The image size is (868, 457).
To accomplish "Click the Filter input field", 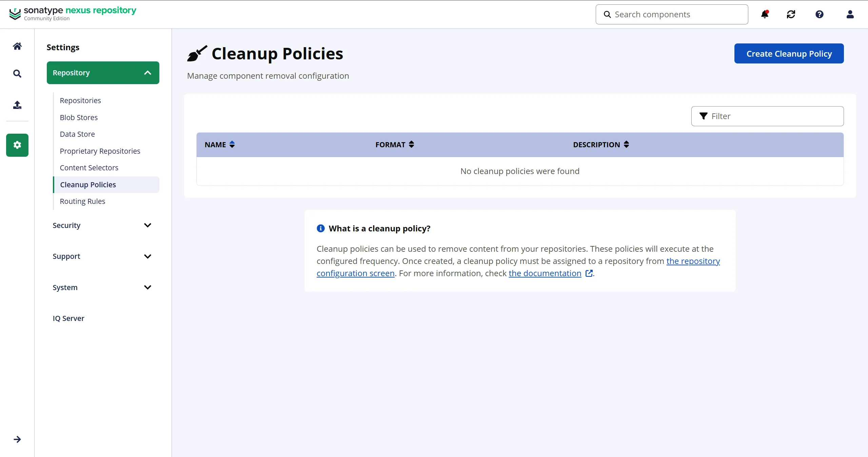I will [x=767, y=116].
